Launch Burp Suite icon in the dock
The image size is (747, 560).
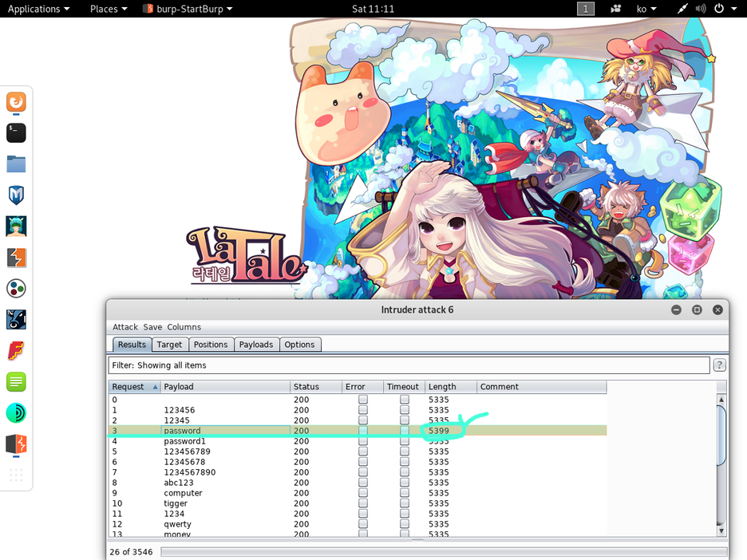16,258
